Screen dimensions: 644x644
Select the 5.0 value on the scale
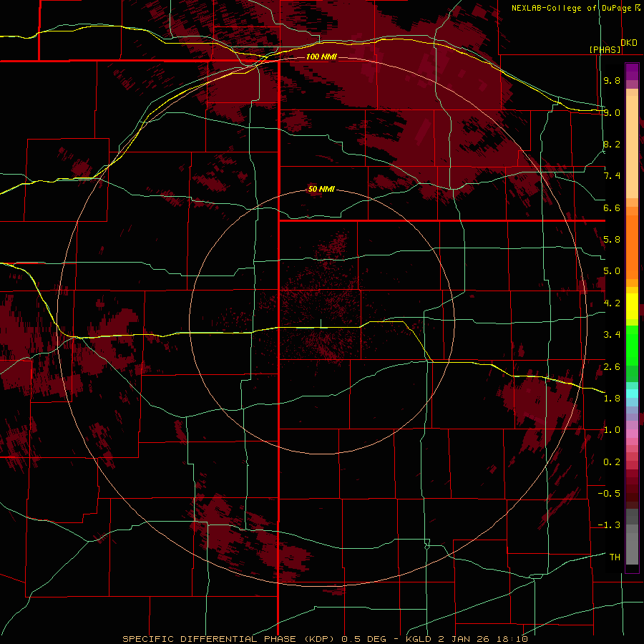click(x=612, y=271)
